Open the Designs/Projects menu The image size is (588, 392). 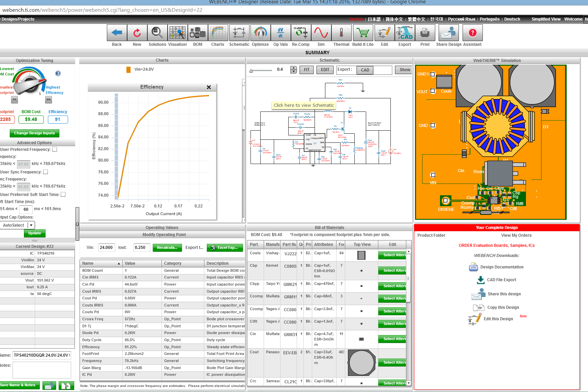(x=18, y=19)
